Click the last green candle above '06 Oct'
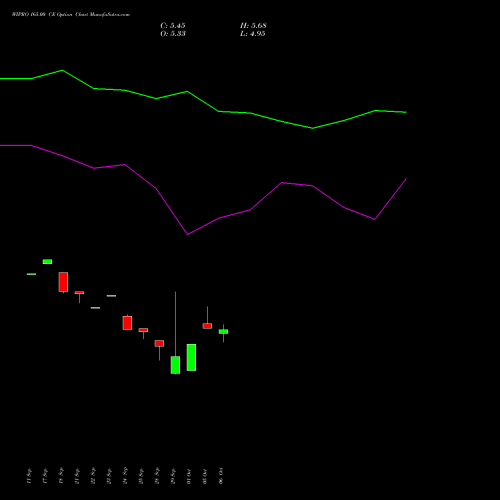500x500 pixels. point(223,332)
